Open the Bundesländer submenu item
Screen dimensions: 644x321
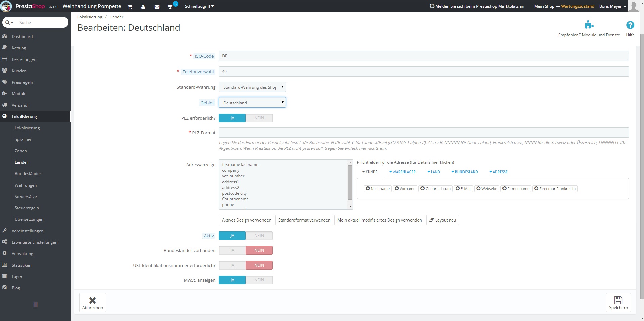point(28,173)
